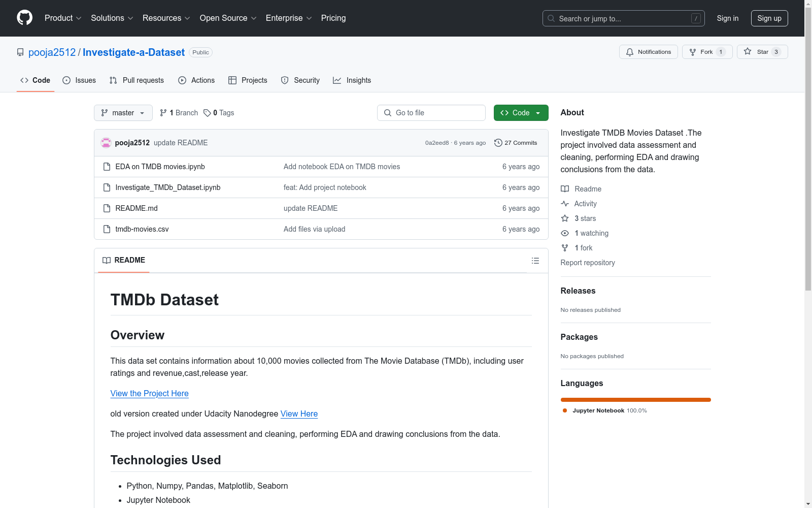Click View Here link for old version
This screenshot has height=508, width=812.
tap(299, 414)
